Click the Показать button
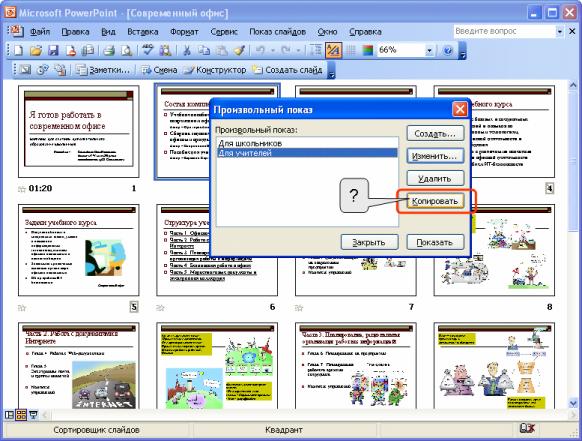The width and height of the screenshot is (582, 441). click(435, 242)
